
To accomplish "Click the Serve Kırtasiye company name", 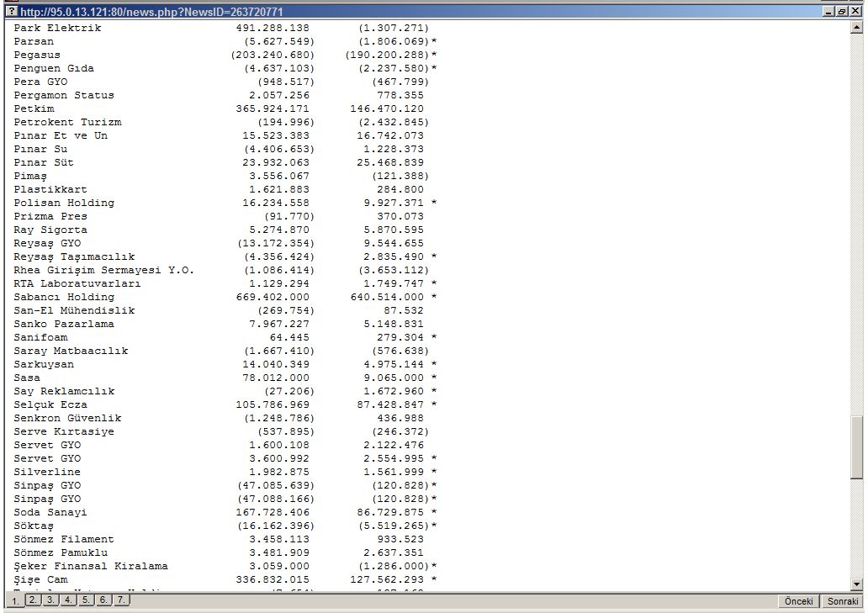I will (64, 431).
